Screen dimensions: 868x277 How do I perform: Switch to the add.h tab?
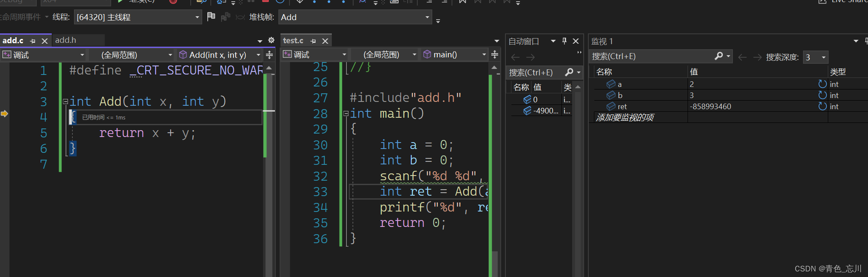(66, 40)
